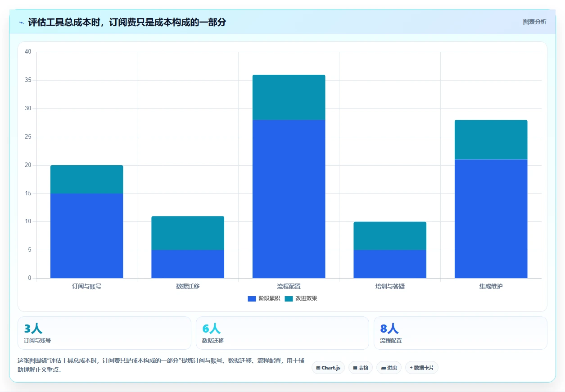Screen dimensions: 565x392
Task: Click the 订阅与账号 x-axis label
Action: click(86, 286)
